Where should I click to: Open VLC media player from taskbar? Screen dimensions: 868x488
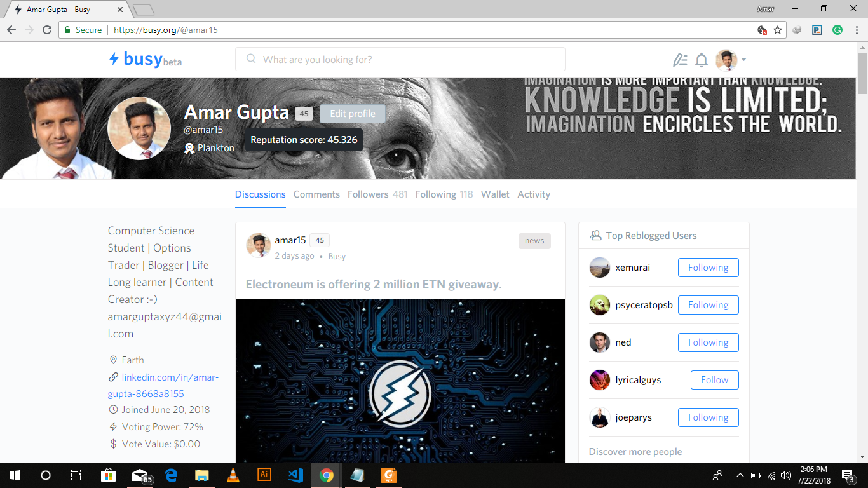pos(233,475)
